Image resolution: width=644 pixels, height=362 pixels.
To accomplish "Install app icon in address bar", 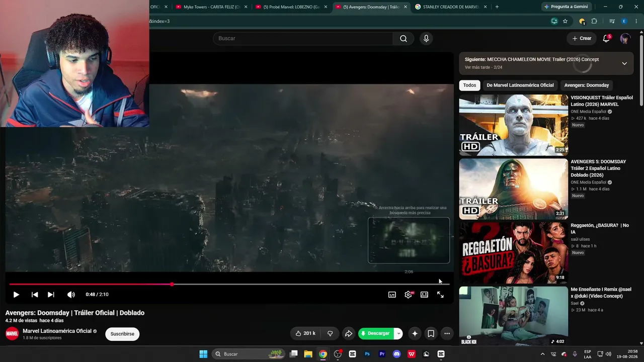I will point(554,21).
